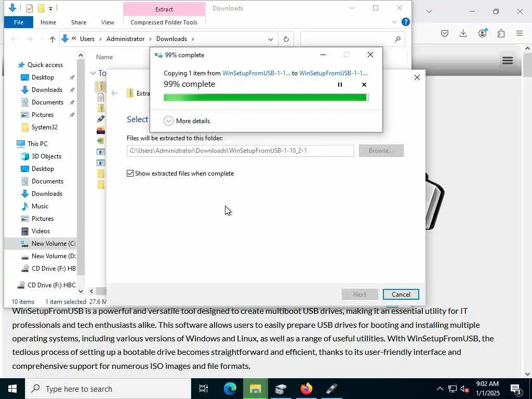Image resolution: width=532 pixels, height=399 pixels.
Task: Go back with the extract wizard arrow
Action: pyautogui.click(x=114, y=93)
